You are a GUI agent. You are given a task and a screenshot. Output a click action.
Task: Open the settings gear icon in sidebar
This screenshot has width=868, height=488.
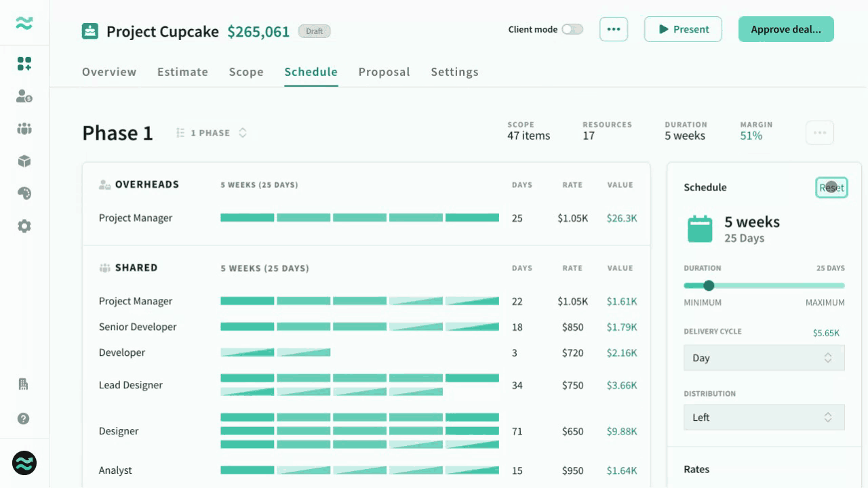[24, 226]
